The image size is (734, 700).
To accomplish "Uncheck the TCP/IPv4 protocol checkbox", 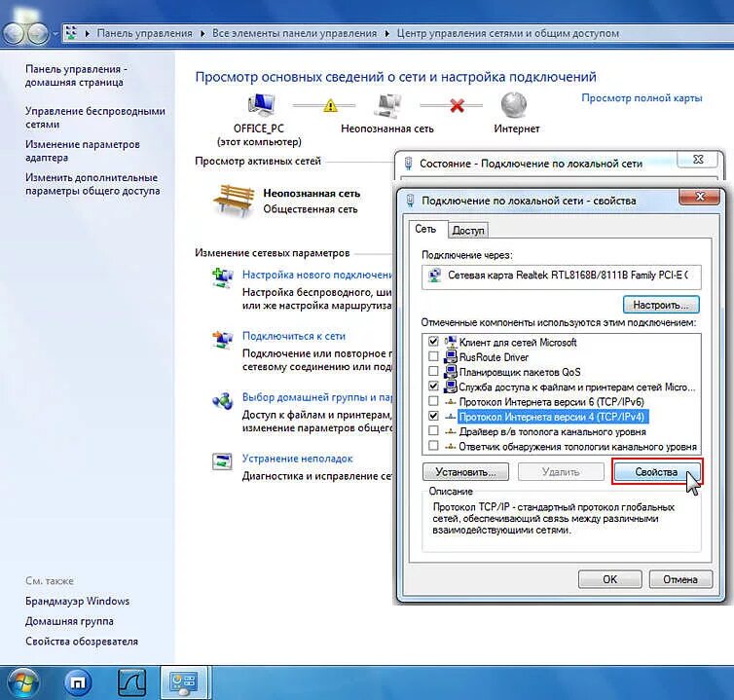I will click(x=433, y=416).
